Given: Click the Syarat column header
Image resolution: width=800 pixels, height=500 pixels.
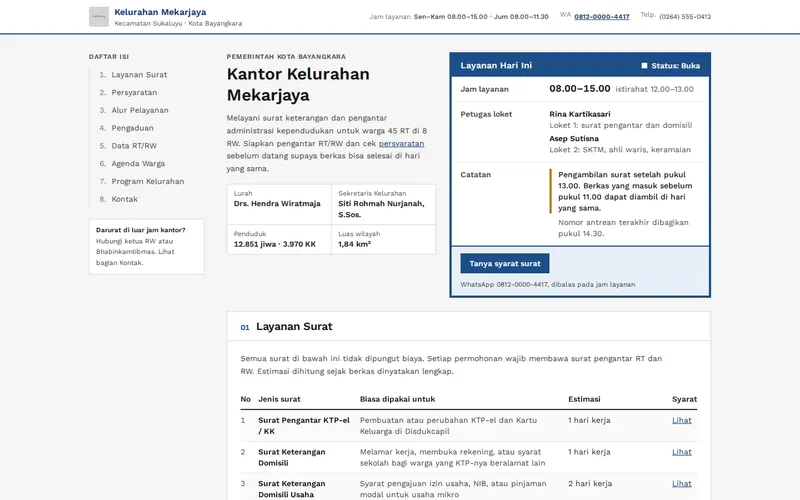Looking at the screenshot, I should click(684, 399).
